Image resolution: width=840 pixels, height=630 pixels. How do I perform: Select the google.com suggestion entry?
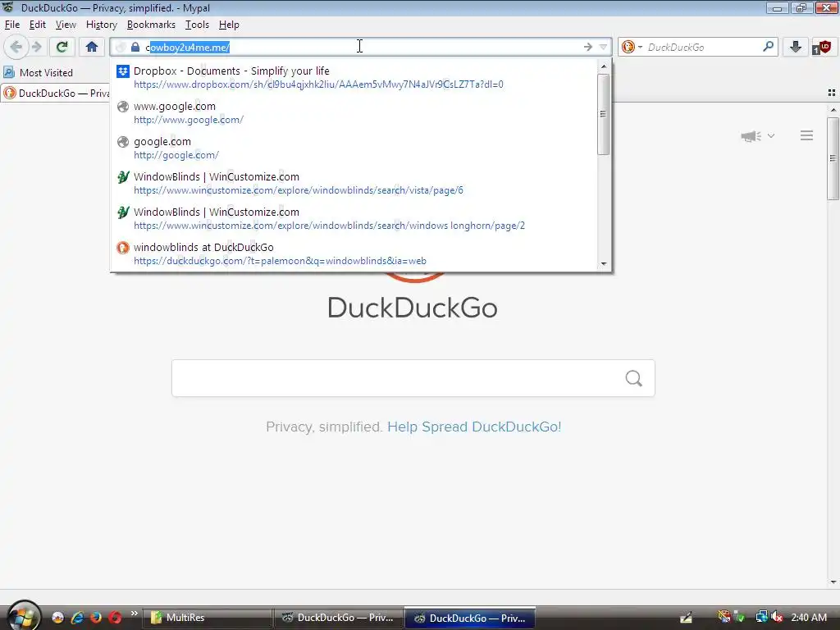(x=354, y=148)
